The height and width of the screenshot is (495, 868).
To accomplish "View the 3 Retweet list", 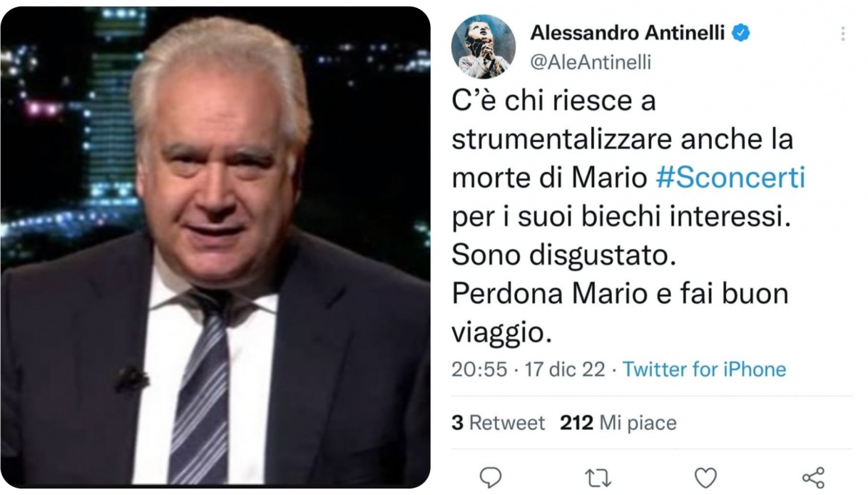I will coord(498,423).
